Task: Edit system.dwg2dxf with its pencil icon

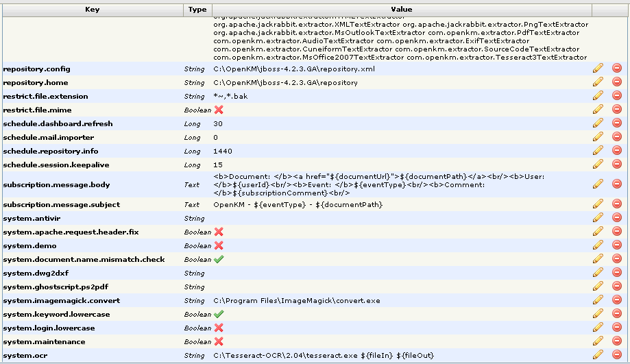Action: pyautogui.click(x=598, y=272)
